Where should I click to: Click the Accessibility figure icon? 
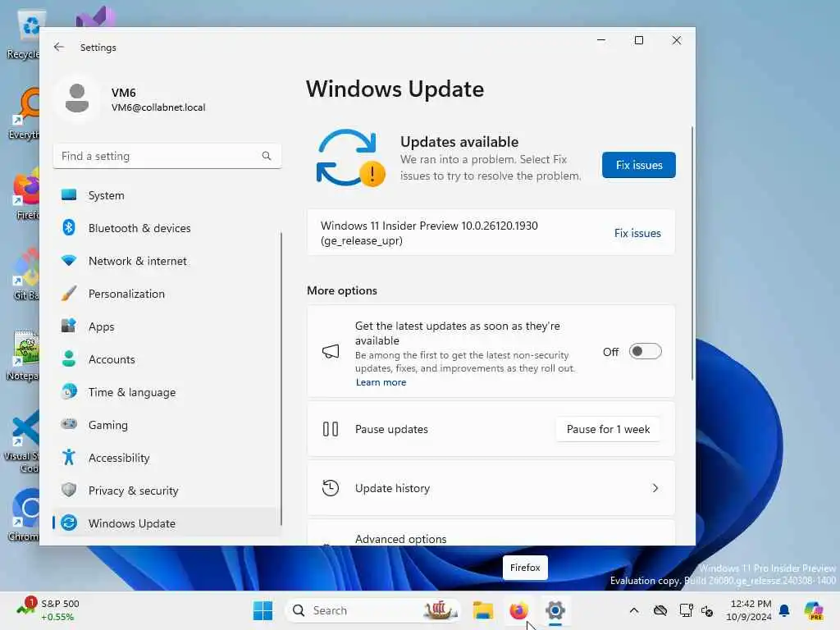tap(69, 458)
